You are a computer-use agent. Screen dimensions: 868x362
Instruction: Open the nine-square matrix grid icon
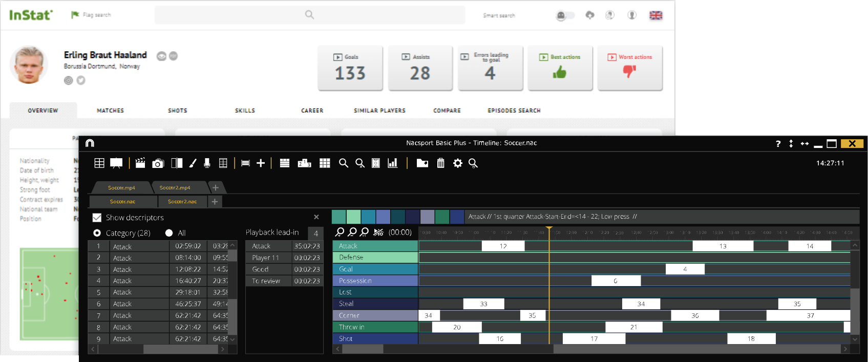click(x=325, y=163)
